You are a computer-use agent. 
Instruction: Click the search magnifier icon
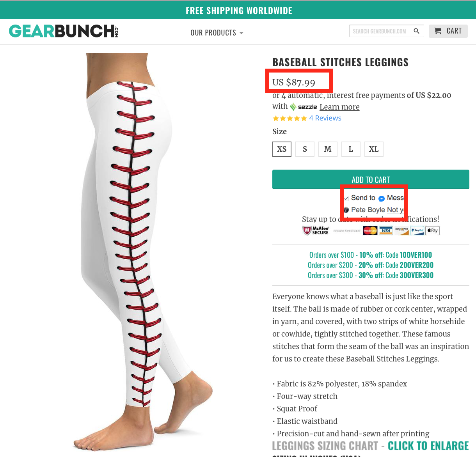click(416, 31)
